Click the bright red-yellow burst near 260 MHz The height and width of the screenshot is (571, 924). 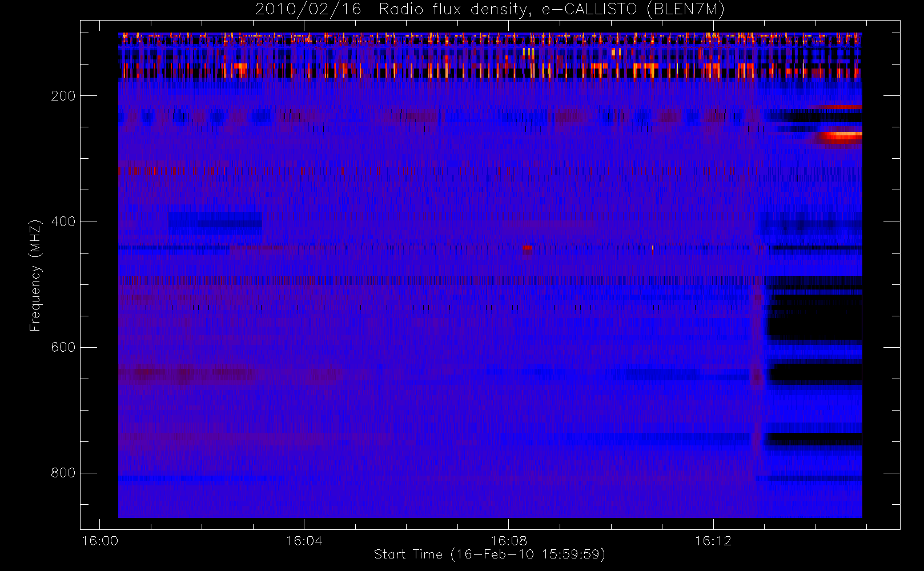coord(841,136)
